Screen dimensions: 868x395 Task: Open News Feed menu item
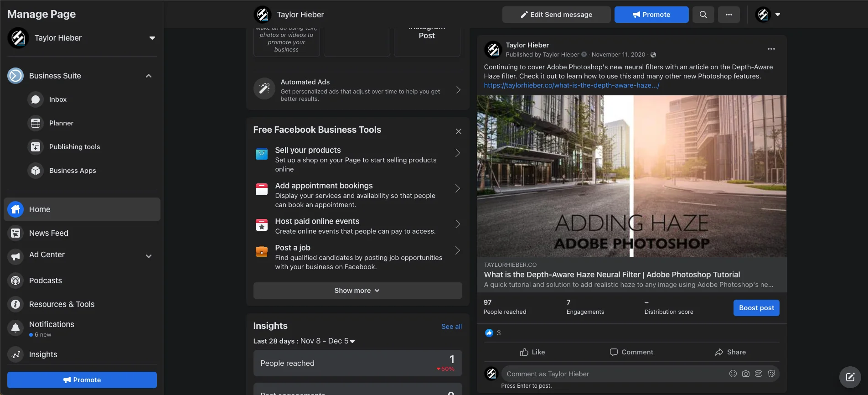pos(82,233)
